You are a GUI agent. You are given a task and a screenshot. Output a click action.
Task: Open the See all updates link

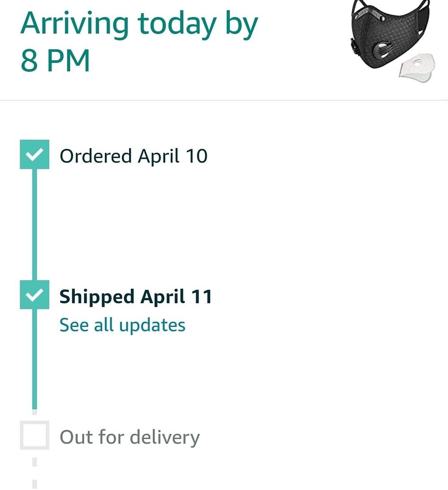(x=122, y=325)
